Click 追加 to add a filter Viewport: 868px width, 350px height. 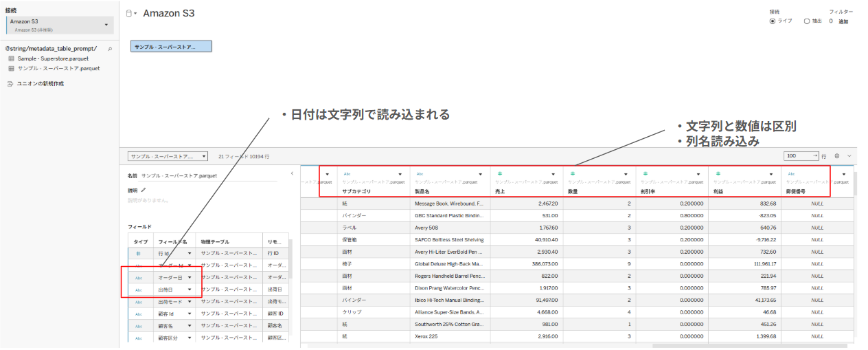(843, 21)
